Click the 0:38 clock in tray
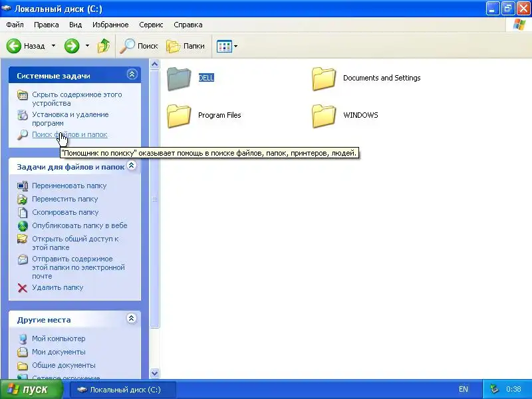532x399 pixels. point(513,389)
